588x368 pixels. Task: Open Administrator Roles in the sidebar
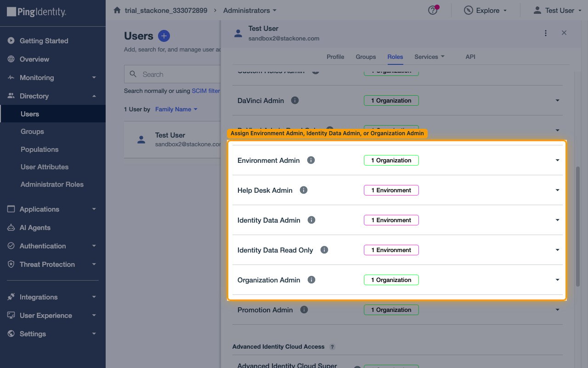point(53,184)
